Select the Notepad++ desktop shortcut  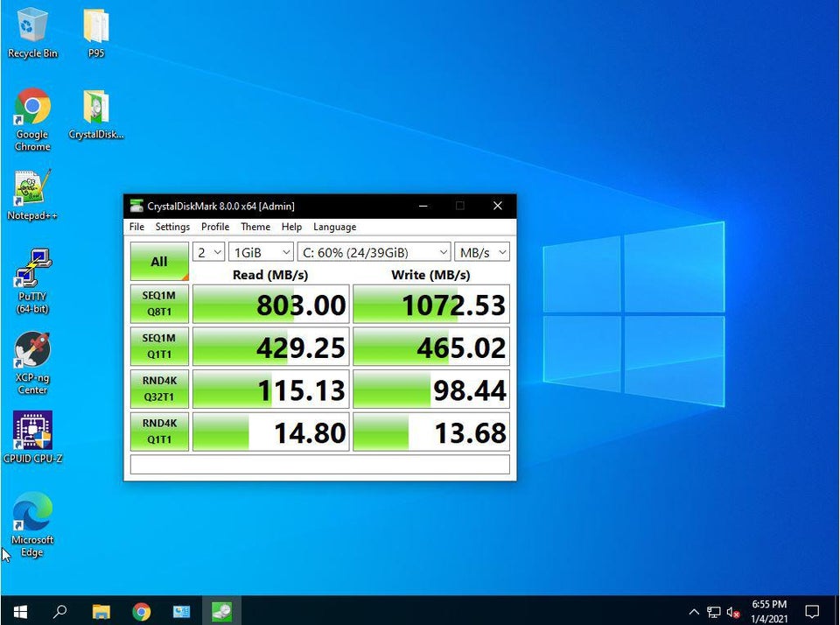[32, 195]
